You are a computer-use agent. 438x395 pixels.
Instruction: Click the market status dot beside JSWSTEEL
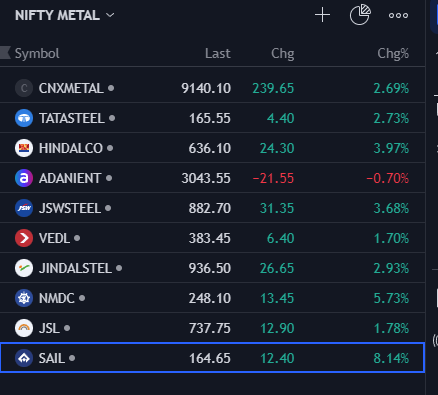(x=108, y=208)
